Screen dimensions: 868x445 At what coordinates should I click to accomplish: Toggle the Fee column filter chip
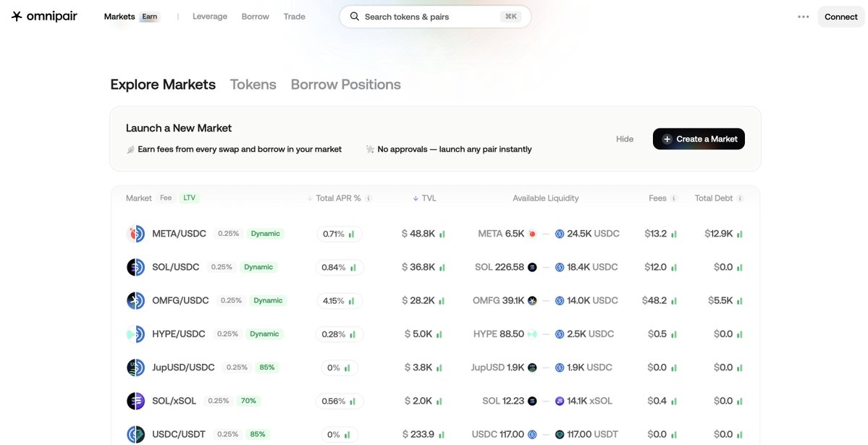click(x=166, y=198)
